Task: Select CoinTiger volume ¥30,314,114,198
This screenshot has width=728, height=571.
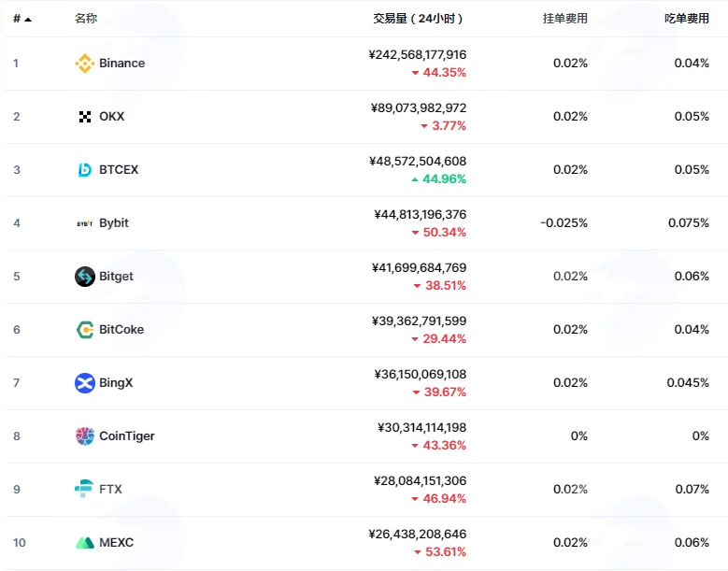Action: (x=421, y=428)
